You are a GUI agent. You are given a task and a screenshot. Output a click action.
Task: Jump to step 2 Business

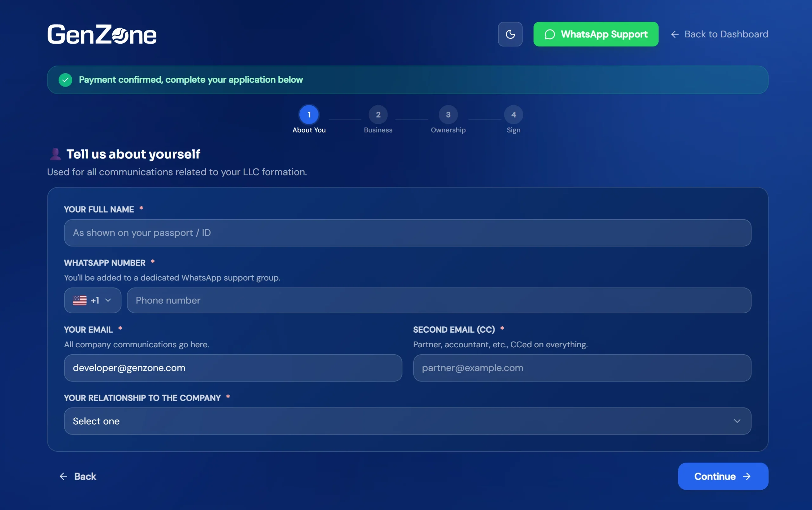click(x=378, y=120)
